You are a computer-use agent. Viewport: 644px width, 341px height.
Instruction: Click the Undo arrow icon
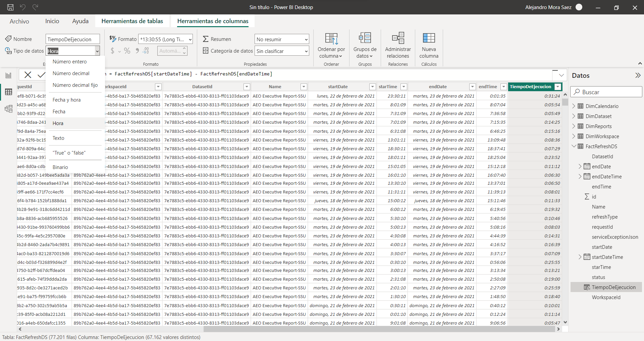tap(23, 7)
